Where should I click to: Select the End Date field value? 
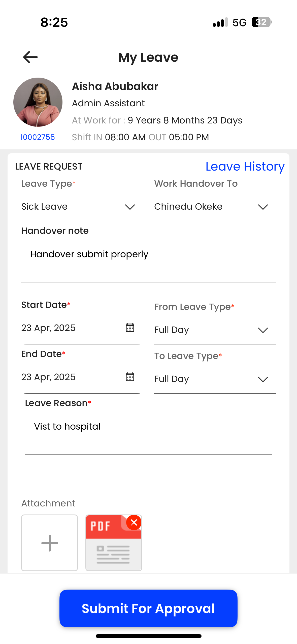(48, 377)
